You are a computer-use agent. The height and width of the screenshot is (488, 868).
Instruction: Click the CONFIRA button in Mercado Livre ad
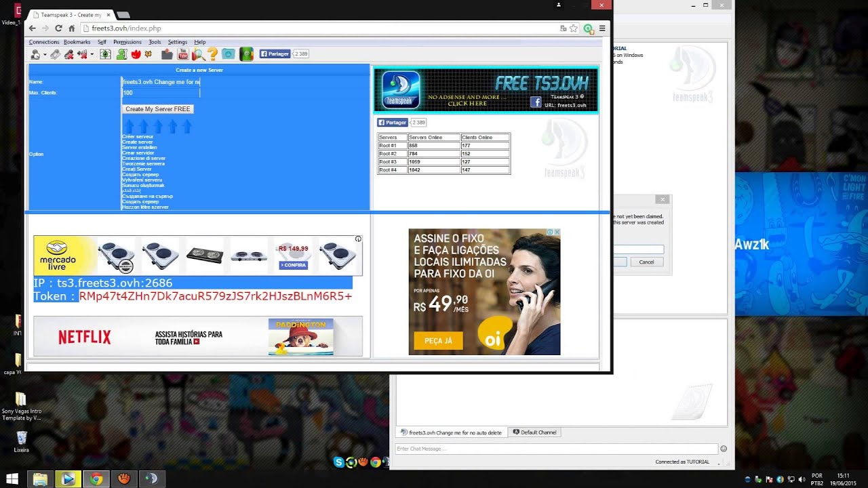point(294,265)
